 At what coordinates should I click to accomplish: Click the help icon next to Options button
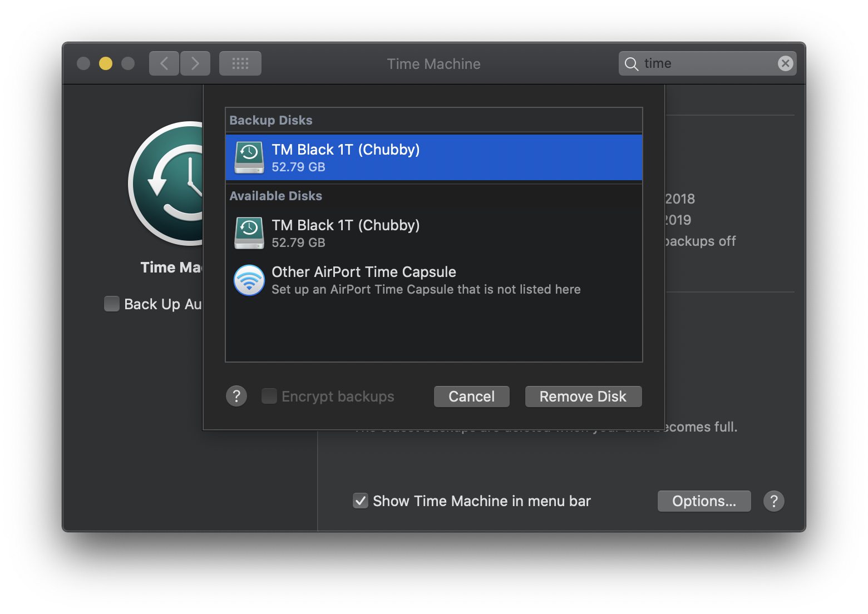point(774,501)
